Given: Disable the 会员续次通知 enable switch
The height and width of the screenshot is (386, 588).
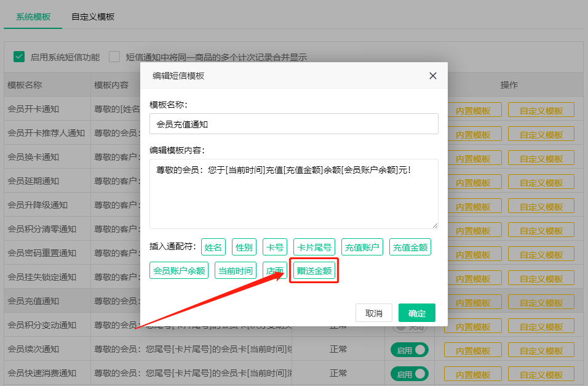Looking at the screenshot, I should [x=410, y=350].
